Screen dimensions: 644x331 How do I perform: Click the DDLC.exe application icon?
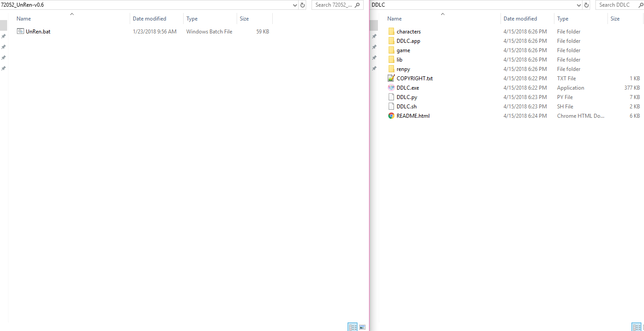391,87
